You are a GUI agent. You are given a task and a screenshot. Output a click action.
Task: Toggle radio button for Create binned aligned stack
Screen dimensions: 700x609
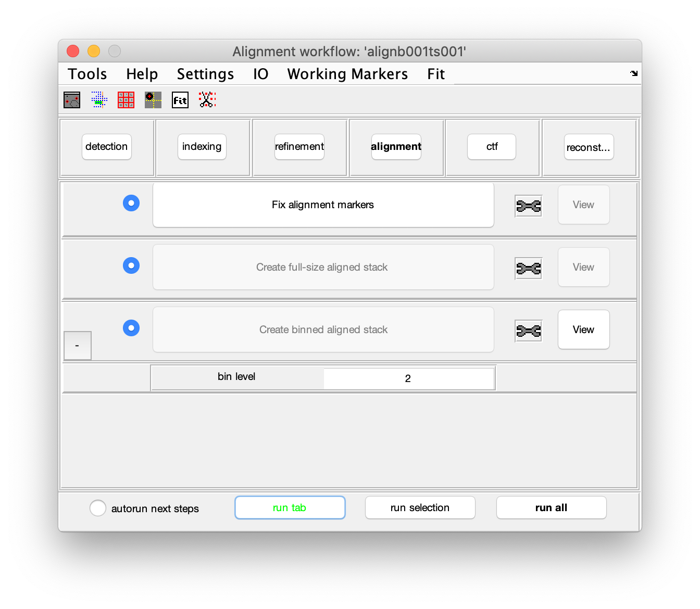click(x=131, y=328)
